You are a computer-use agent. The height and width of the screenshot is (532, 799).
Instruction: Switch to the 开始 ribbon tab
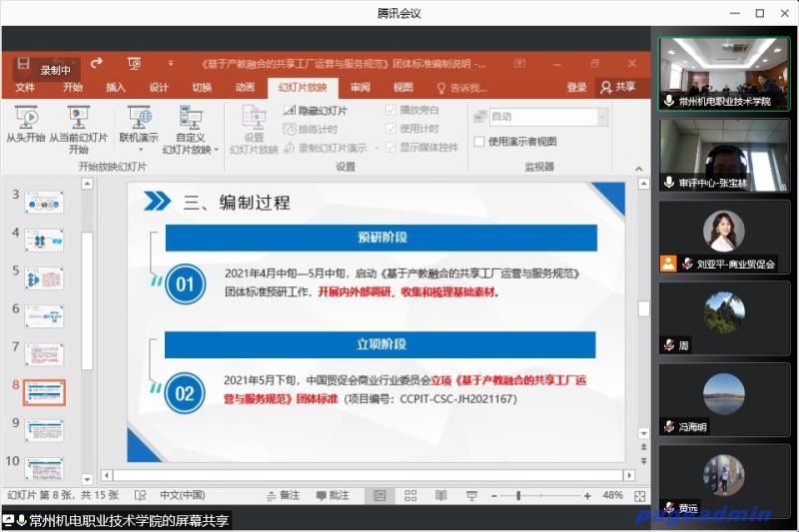[x=73, y=88]
